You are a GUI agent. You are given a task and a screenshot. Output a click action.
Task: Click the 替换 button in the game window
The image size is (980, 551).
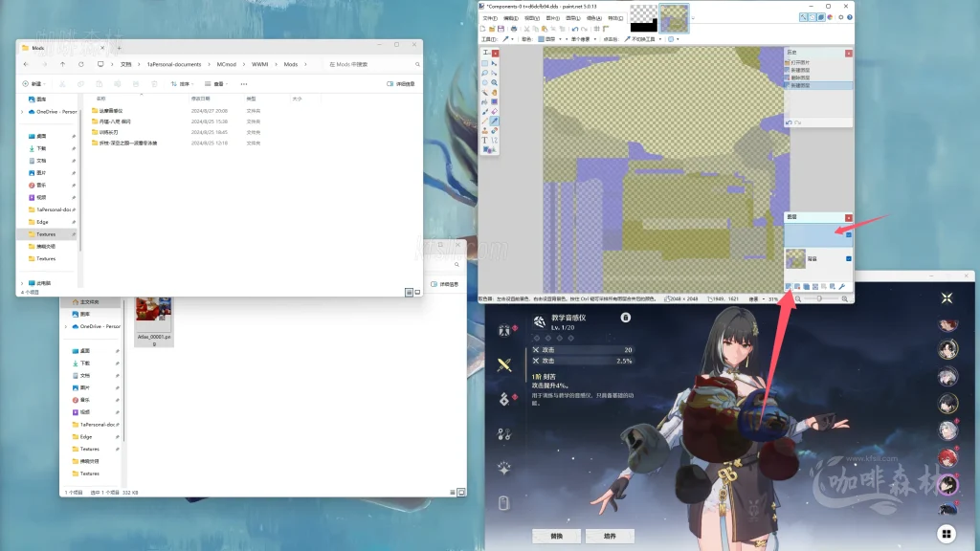pyautogui.click(x=555, y=537)
